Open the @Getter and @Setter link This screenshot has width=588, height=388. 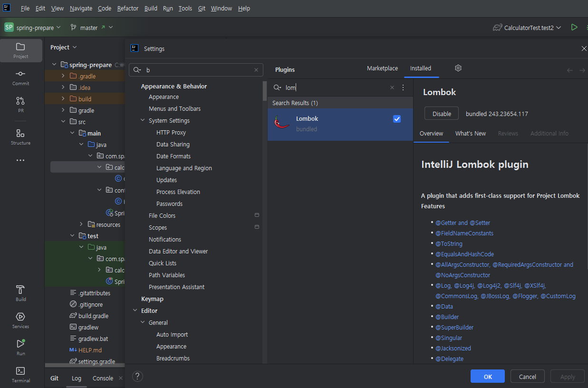463,223
